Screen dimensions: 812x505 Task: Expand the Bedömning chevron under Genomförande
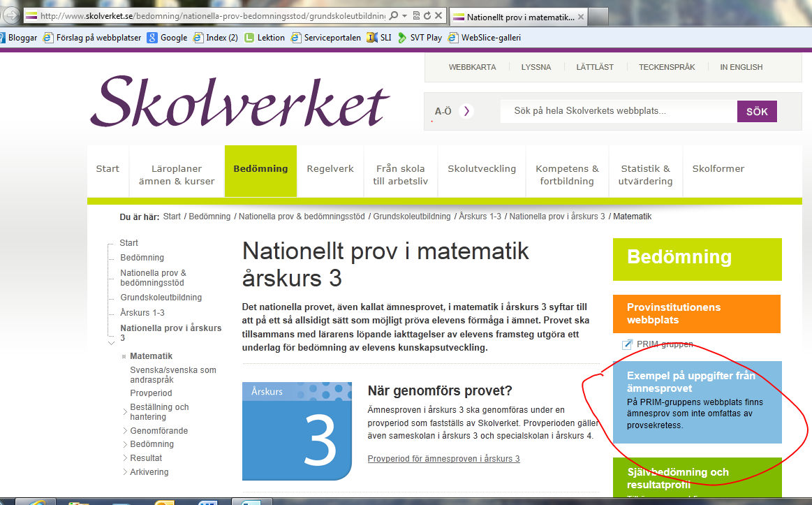[125, 444]
